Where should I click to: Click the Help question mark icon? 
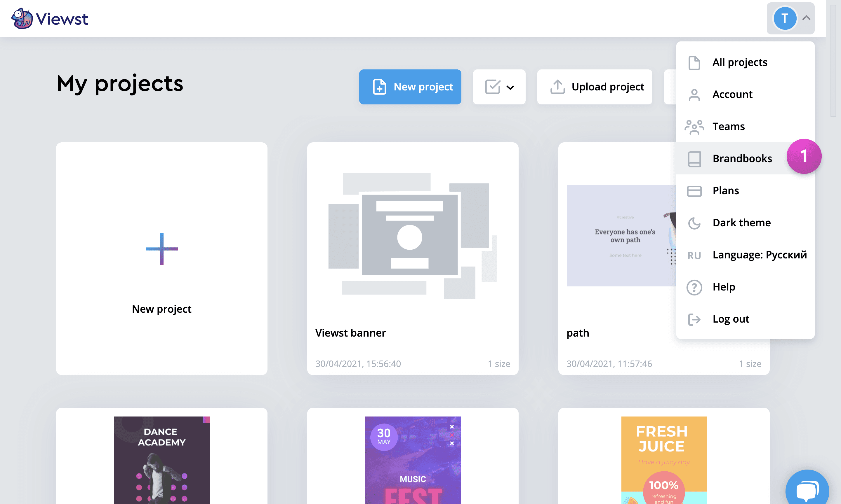point(694,287)
